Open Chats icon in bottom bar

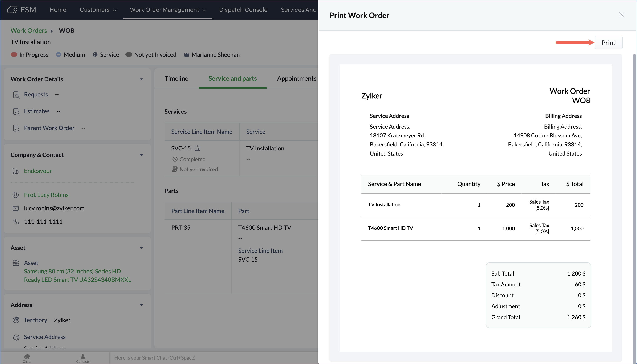(27, 357)
